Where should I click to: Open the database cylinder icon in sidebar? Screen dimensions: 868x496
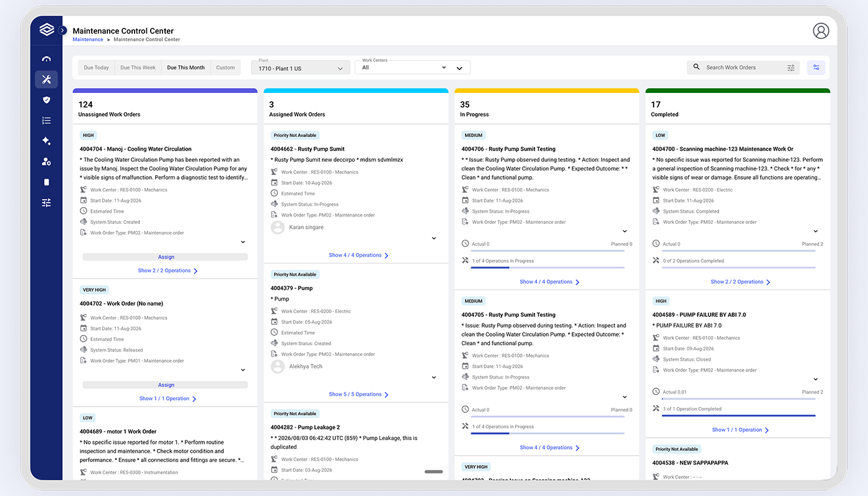click(x=46, y=182)
